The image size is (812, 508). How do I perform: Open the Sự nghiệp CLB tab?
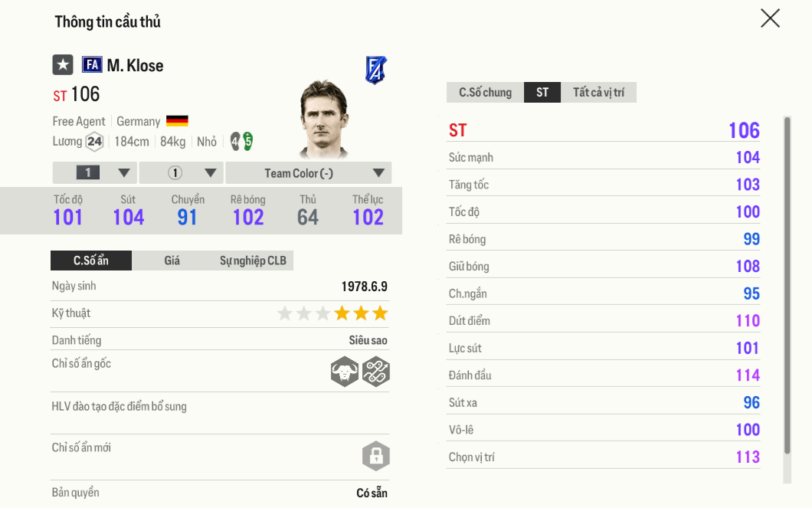point(253,261)
